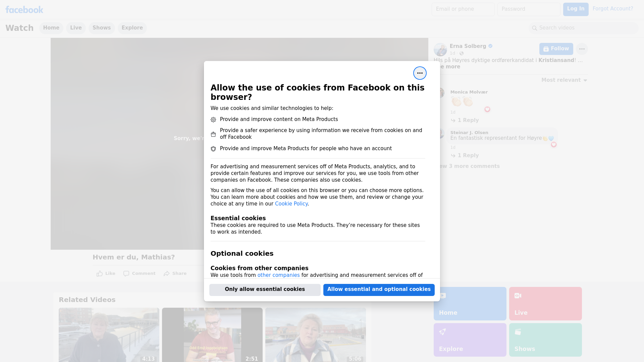The image size is (644, 362).
Task: Click the Log In button
Action: point(576,9)
